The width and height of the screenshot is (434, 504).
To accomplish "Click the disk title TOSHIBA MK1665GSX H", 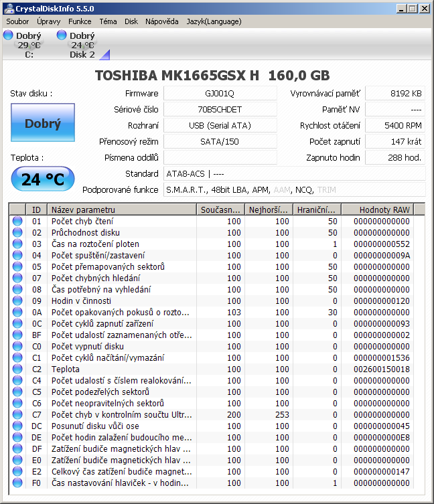I will [177, 76].
